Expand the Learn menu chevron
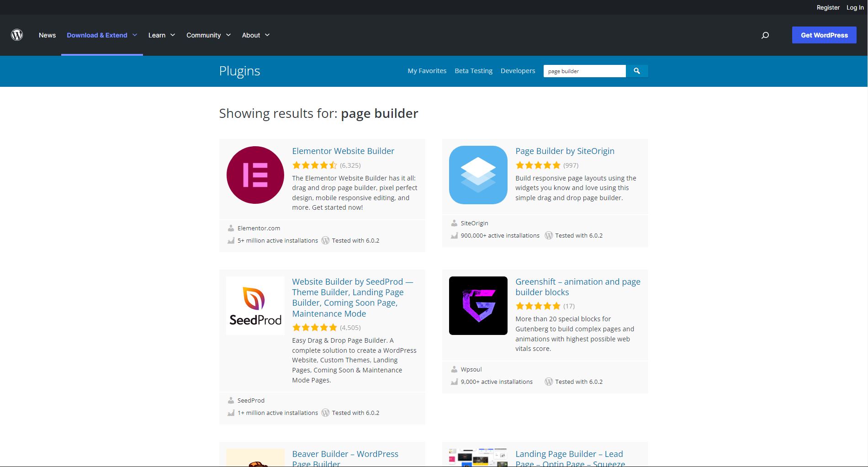The width and height of the screenshot is (868, 467). tap(173, 35)
